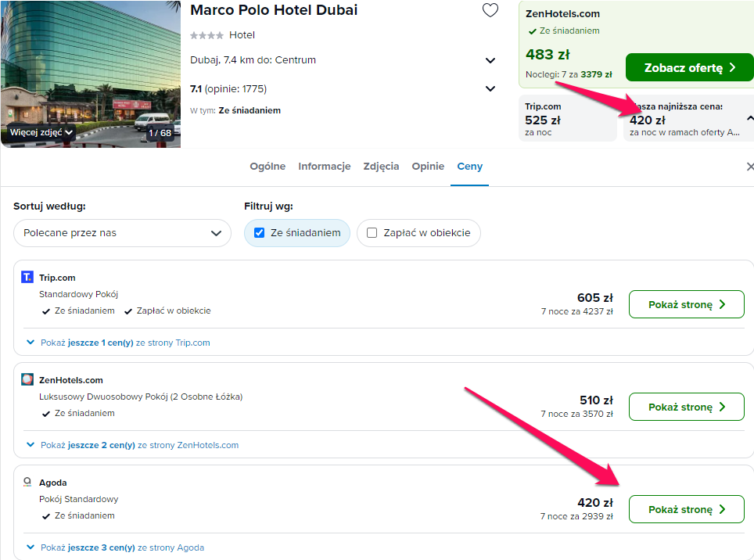The image size is (754, 560).
Task: Click Pokaż stronę for ZenHotels.com 510 zł
Action: click(x=686, y=407)
